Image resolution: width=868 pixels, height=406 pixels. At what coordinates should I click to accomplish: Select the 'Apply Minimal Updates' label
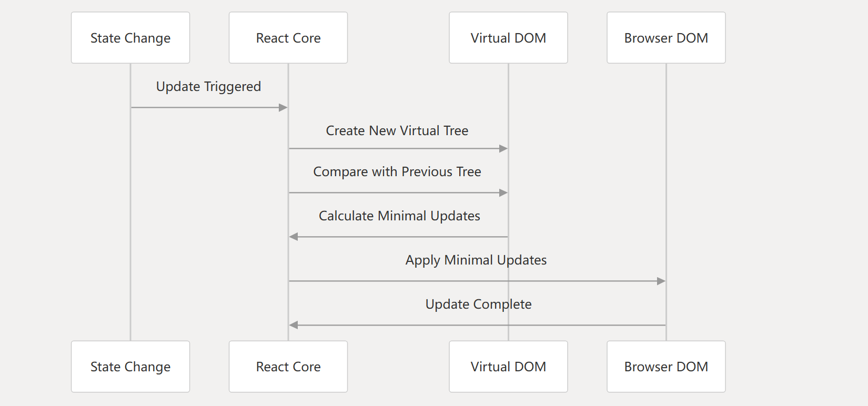[x=476, y=260]
